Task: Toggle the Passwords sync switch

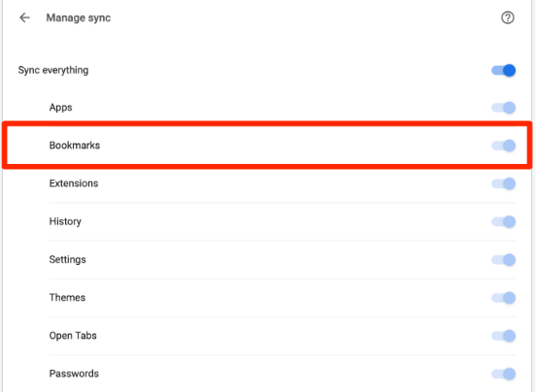Action: (x=504, y=374)
